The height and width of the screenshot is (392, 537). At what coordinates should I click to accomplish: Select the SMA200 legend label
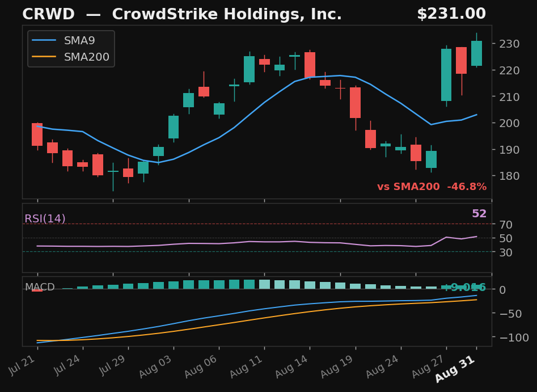(87, 57)
